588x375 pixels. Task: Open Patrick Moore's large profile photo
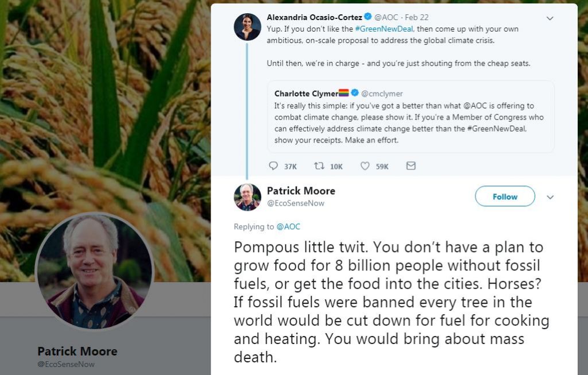[95, 271]
